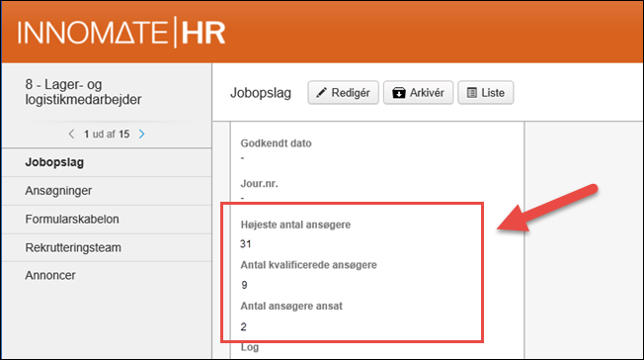Click the Antal kvalificerede ansøgere value 9

[244, 285]
